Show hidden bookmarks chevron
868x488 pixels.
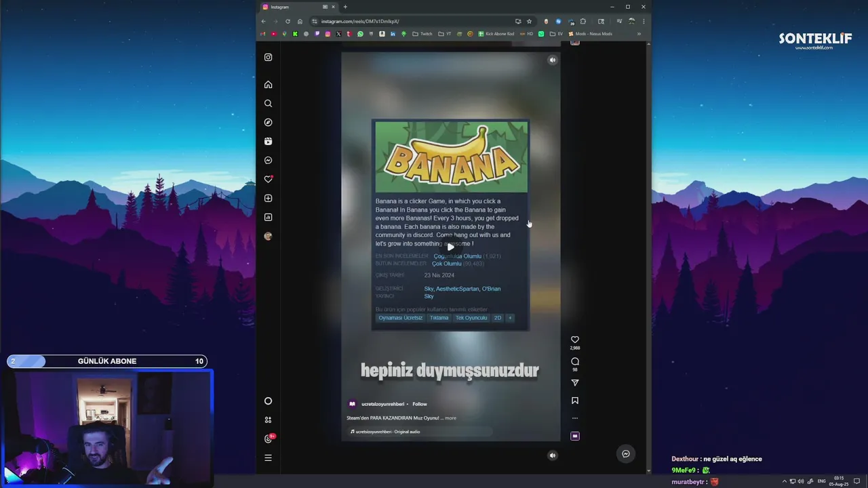[x=639, y=34]
